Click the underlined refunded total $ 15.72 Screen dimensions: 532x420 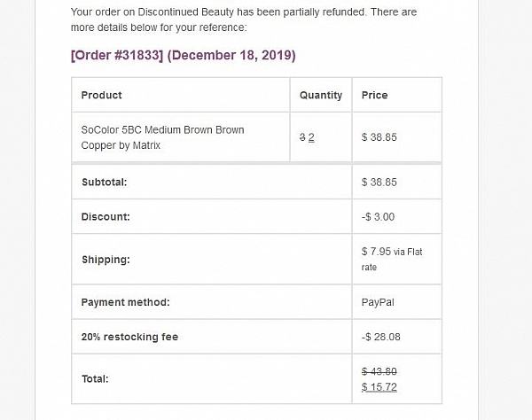click(x=379, y=387)
